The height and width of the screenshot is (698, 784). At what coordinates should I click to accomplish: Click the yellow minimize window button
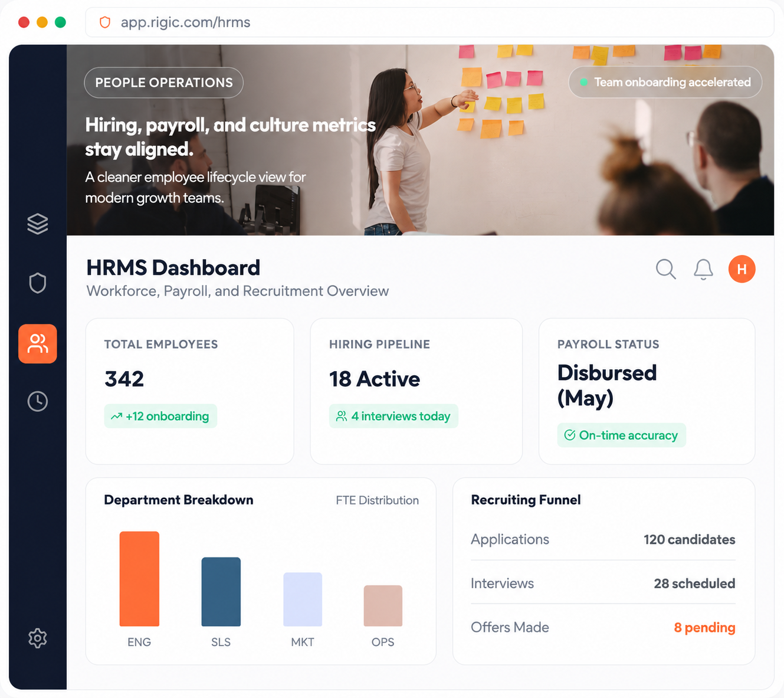tap(42, 22)
